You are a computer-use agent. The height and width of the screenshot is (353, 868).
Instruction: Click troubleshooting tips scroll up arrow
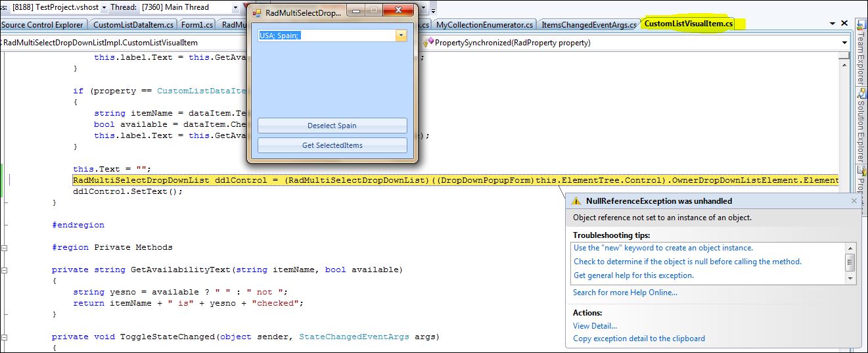tap(850, 248)
